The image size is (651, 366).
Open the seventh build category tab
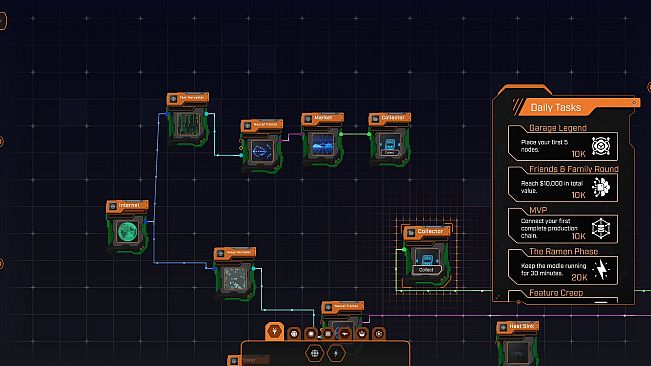tap(379, 334)
